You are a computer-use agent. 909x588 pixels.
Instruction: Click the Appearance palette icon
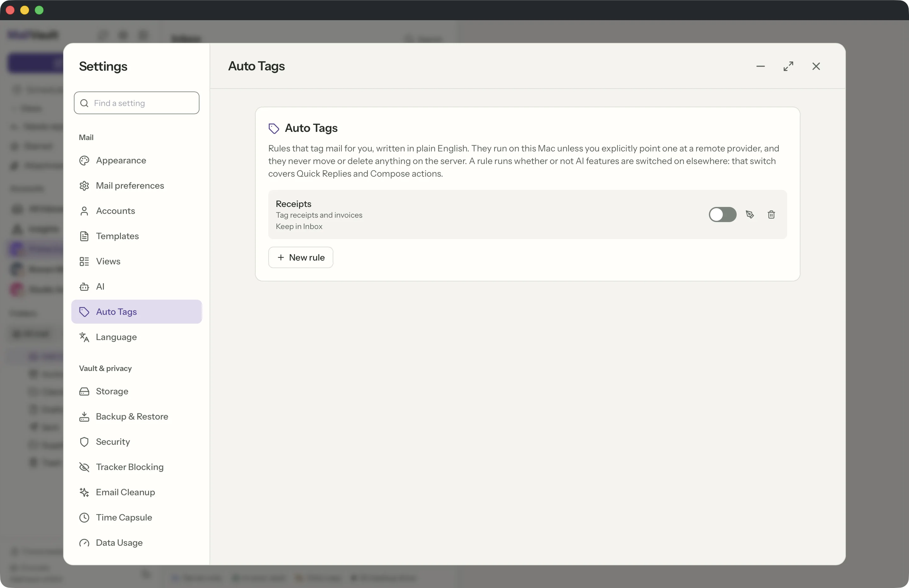tap(84, 160)
